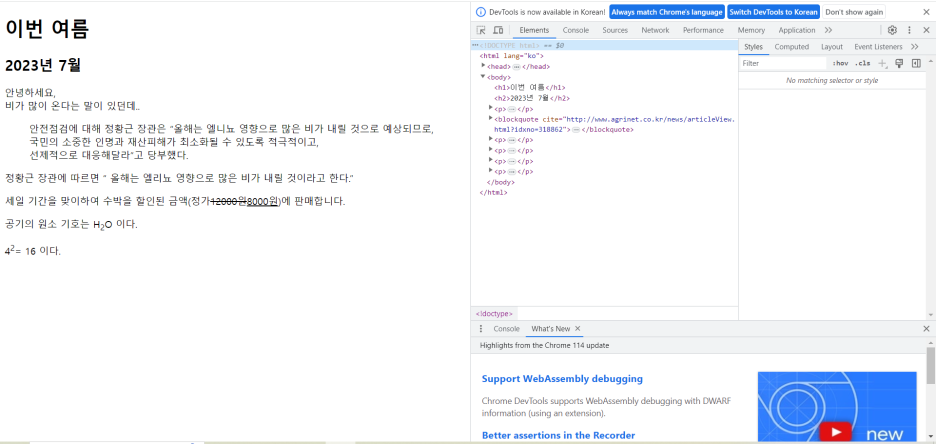Add a new style rule with plus icon
Screen dimensions: 936x444
click(883, 63)
